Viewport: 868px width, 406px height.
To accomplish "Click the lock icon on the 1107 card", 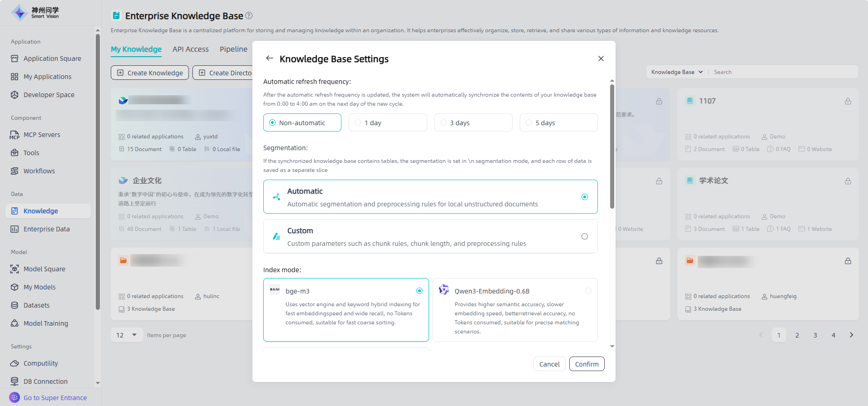I will [x=848, y=101].
